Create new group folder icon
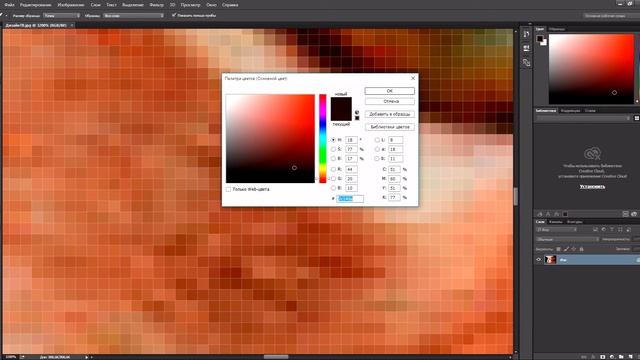 (x=621, y=357)
